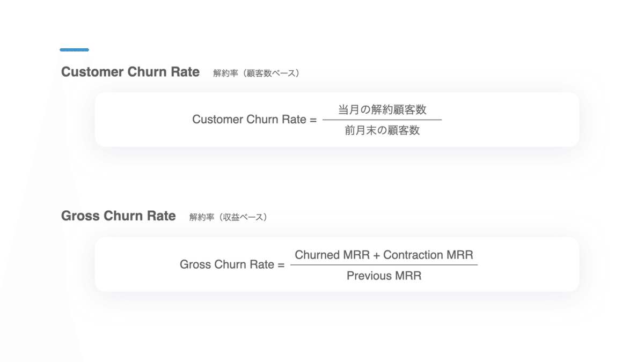Click the plus sign between the MRR terms
Screen dimensions: 644x362
coord(377,255)
